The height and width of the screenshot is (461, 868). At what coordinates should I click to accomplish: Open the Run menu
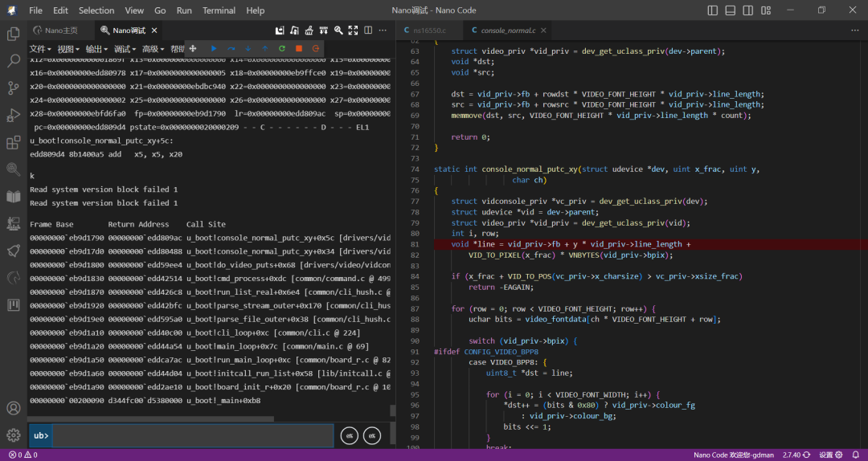pos(184,10)
